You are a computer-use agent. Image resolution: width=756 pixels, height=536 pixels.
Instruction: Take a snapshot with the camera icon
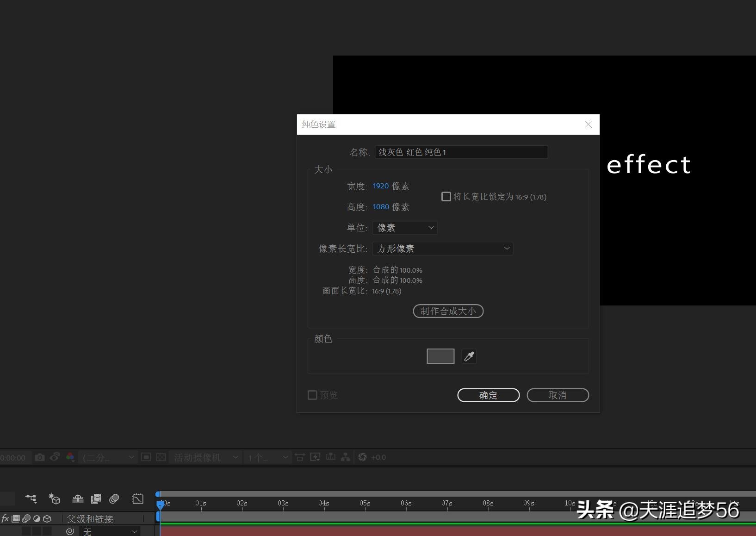(x=39, y=457)
